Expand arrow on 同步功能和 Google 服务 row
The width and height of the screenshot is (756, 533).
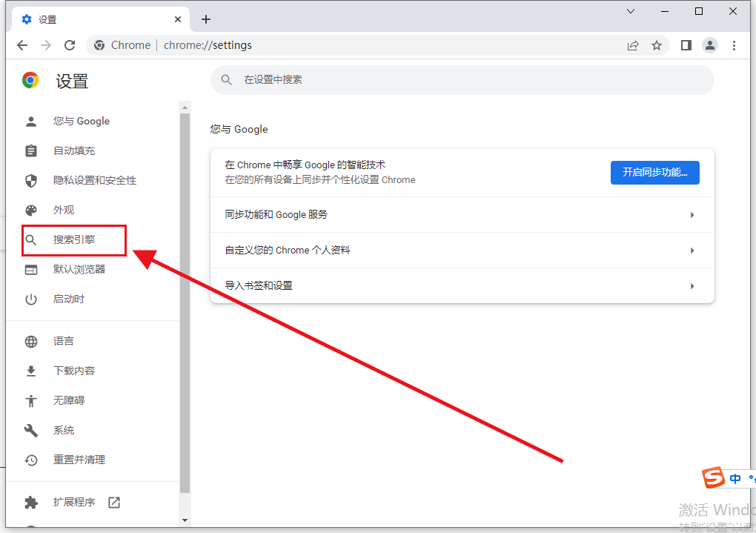(692, 215)
